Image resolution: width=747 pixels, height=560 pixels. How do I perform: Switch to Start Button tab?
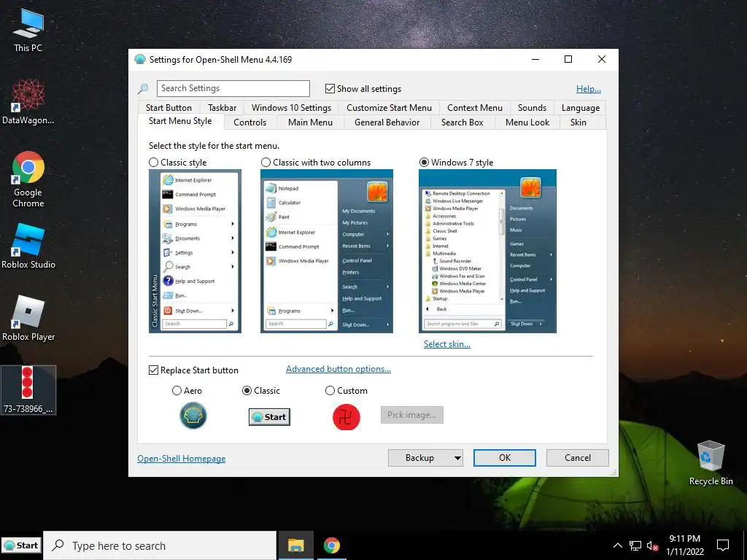click(169, 108)
